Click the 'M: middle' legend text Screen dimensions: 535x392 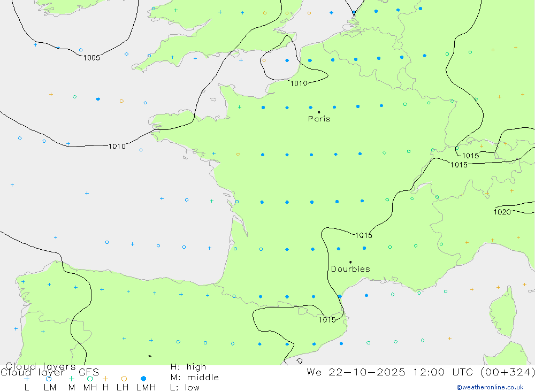point(195,378)
